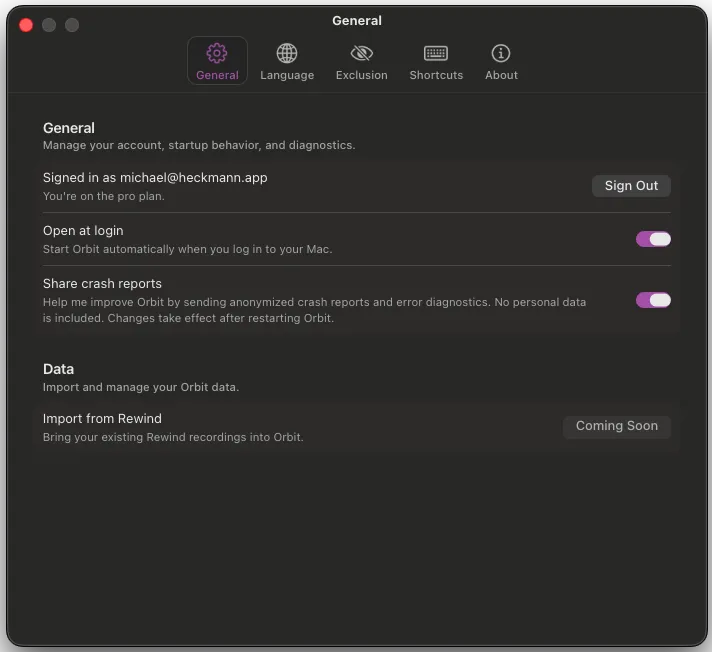This screenshot has height=652, width=712.
Task: Click 'Help me improve Orbit' description text
Action: pos(314,310)
